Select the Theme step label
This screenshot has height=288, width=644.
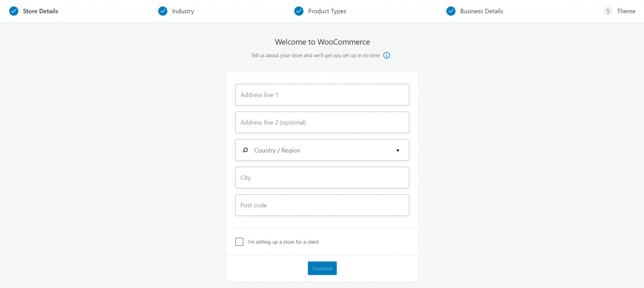[626, 11]
